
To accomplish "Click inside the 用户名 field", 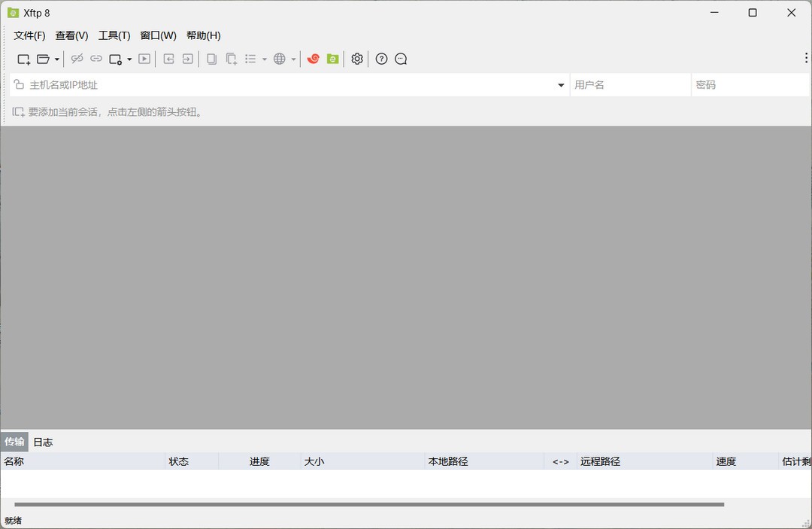I will (x=630, y=84).
